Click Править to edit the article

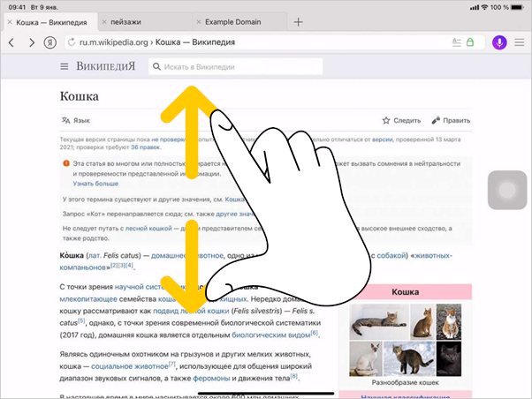(x=451, y=120)
